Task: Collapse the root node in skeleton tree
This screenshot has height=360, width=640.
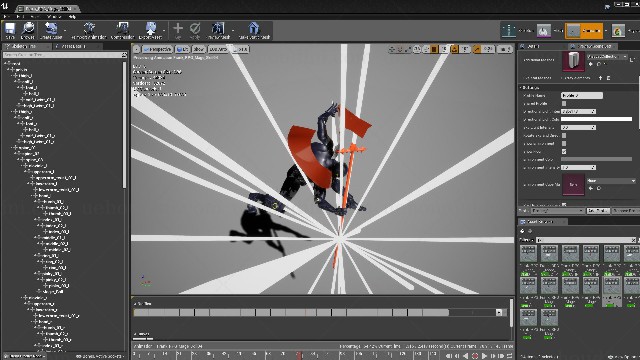Action: click(x=6, y=63)
